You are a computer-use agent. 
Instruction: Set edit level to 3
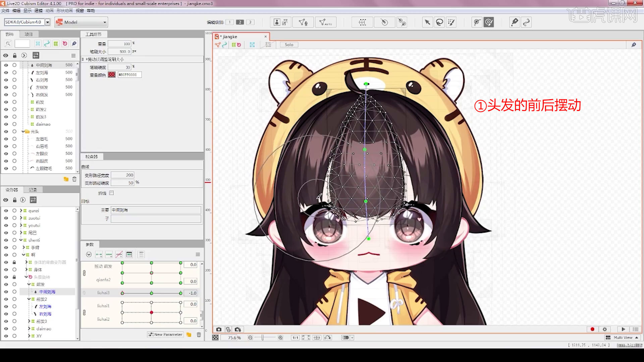click(250, 22)
